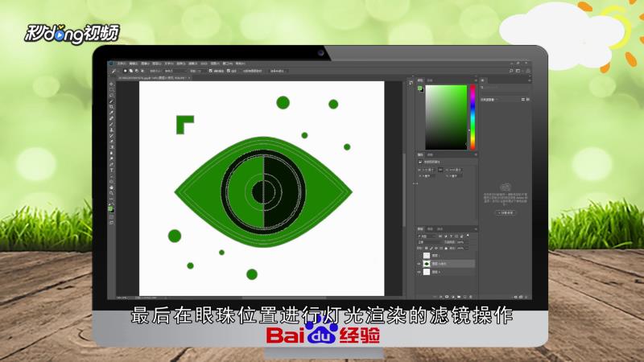The height and width of the screenshot is (362, 644).
Task: Toggle the Anti-alias checkbox in options bar
Action: 211,71
